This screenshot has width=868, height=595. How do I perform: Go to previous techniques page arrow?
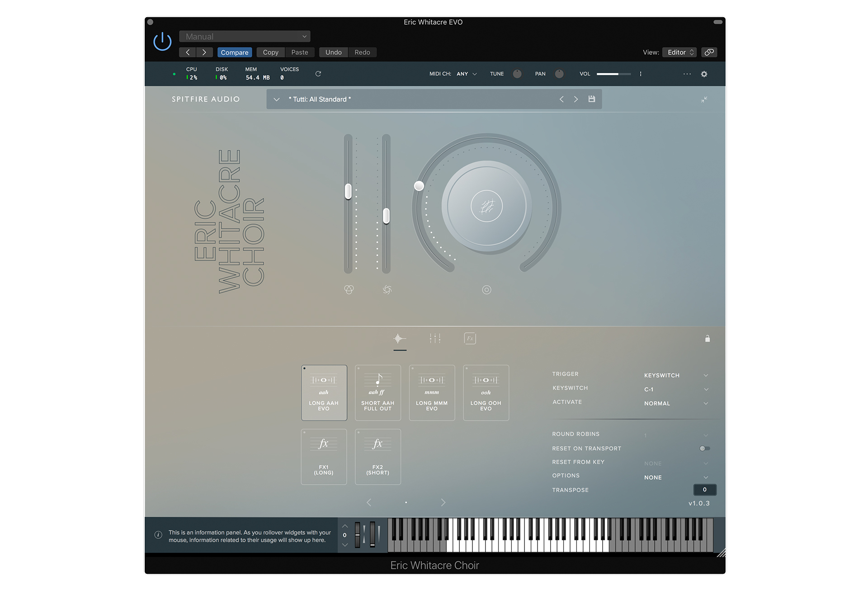coord(369,503)
